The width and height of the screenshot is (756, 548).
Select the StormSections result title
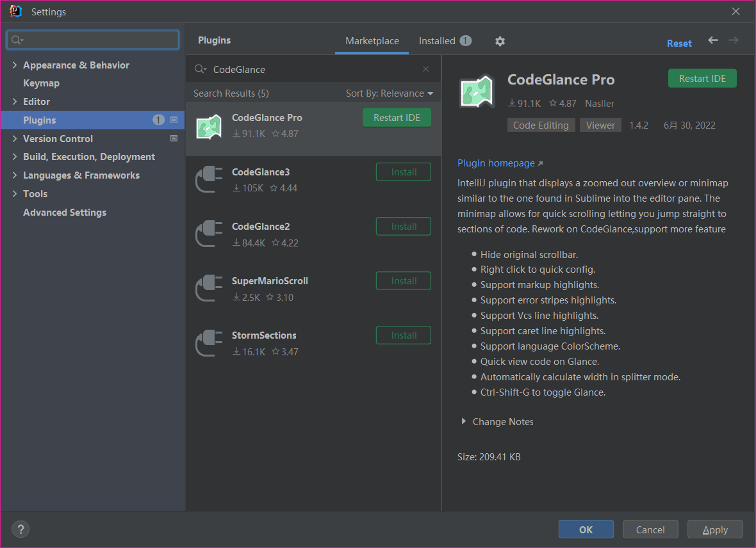coord(264,335)
